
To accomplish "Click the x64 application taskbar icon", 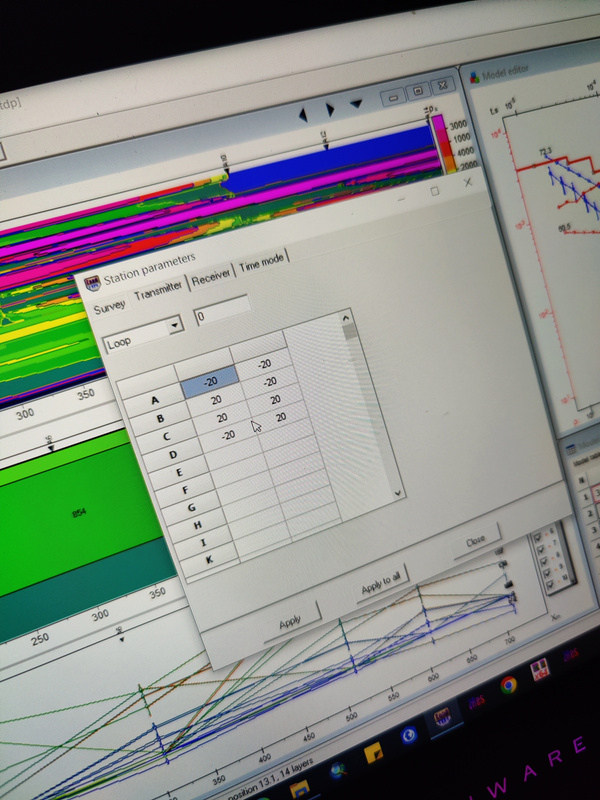I will click(541, 671).
